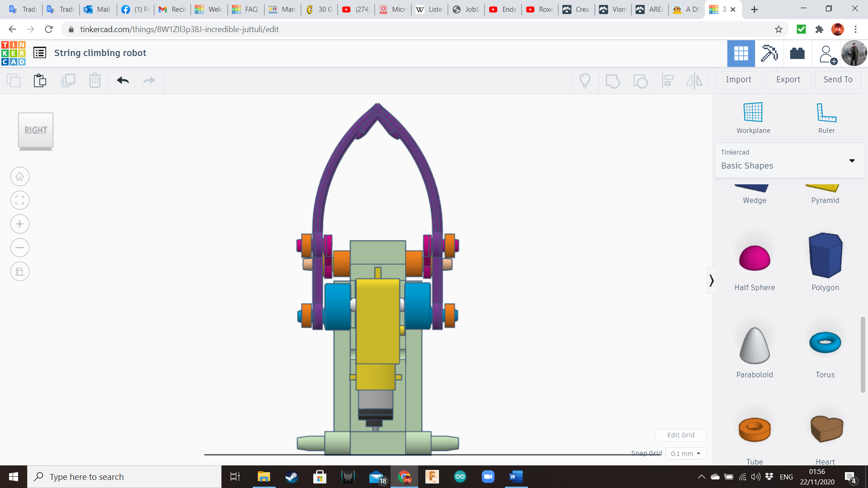The width and height of the screenshot is (868, 488).
Task: Activate the Flip tool
Action: pyautogui.click(x=694, y=80)
